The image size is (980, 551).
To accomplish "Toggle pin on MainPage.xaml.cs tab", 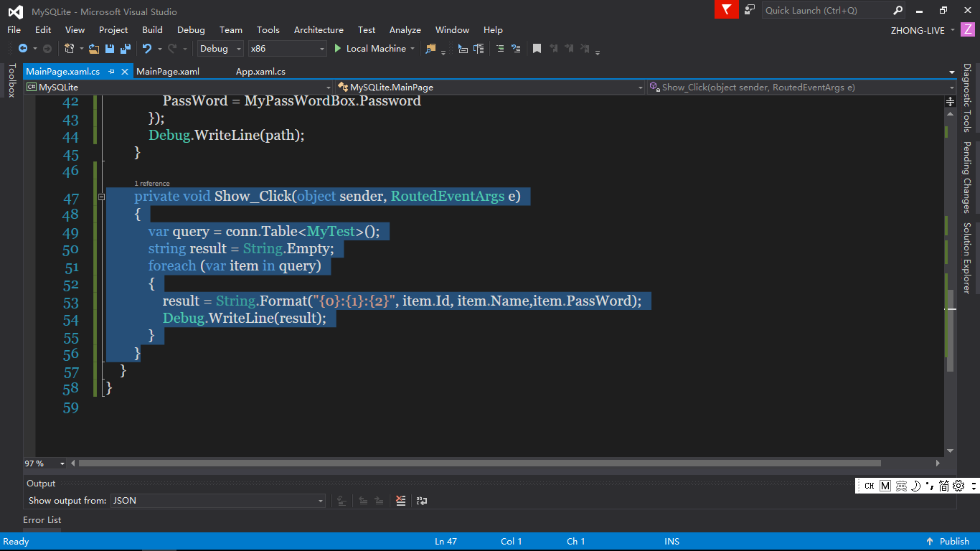I will [x=111, y=72].
